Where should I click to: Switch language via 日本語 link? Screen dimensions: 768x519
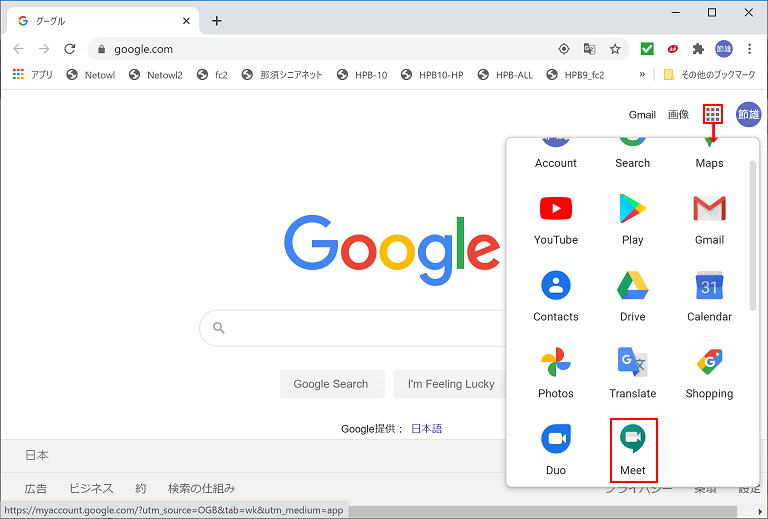[x=426, y=429]
